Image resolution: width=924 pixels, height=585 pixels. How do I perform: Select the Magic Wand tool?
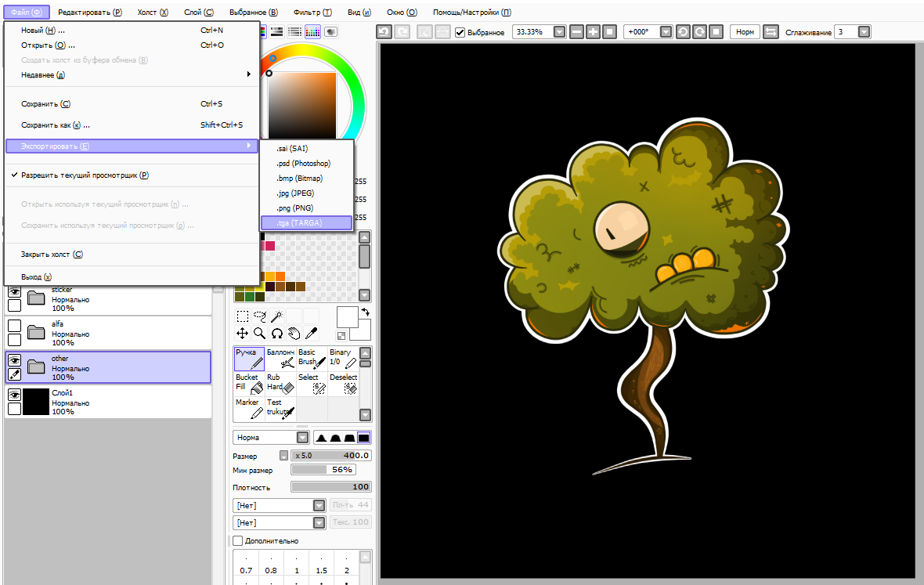[276, 316]
